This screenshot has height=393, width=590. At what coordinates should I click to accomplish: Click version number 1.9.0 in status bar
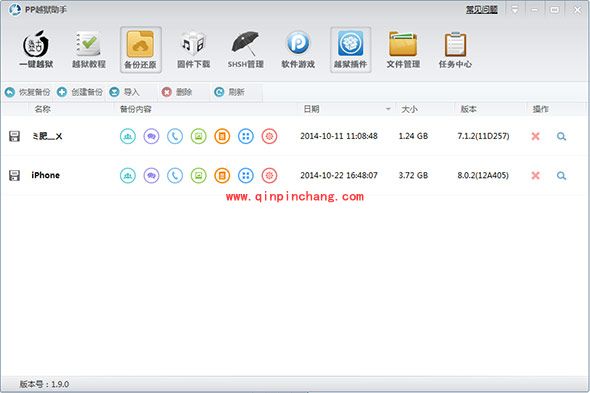tap(60, 384)
